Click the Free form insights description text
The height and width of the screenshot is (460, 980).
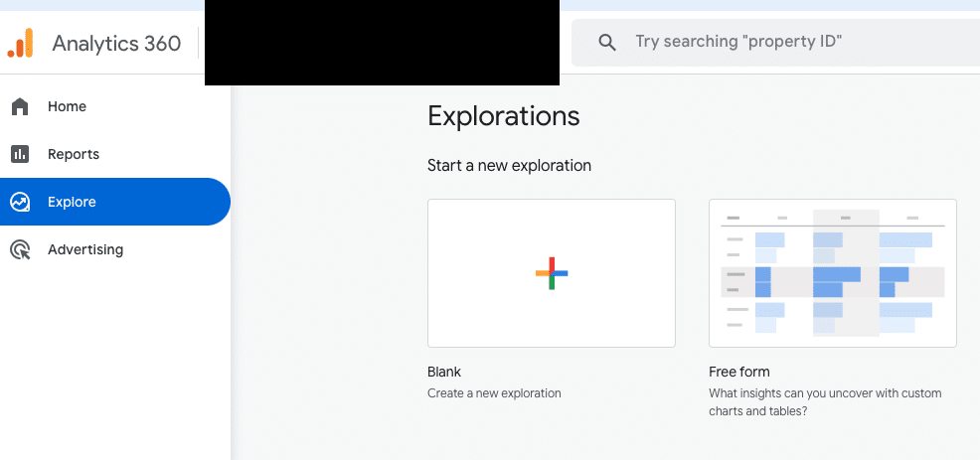[825, 402]
